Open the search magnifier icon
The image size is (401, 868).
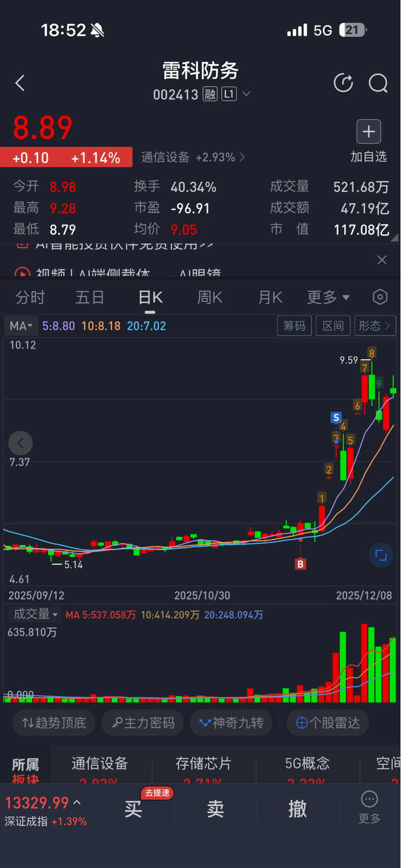point(378,83)
